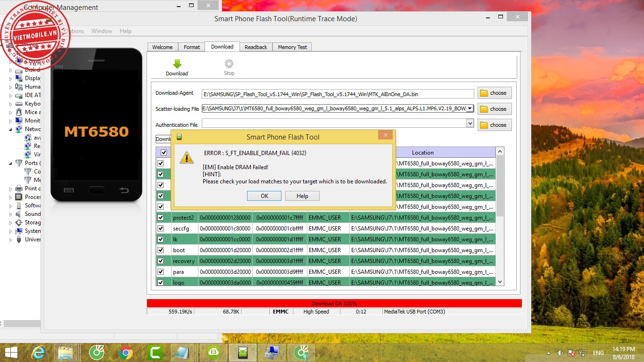This screenshot has width=644, height=362.
Task: Open the download mode combo box above table
Action: (x=164, y=139)
